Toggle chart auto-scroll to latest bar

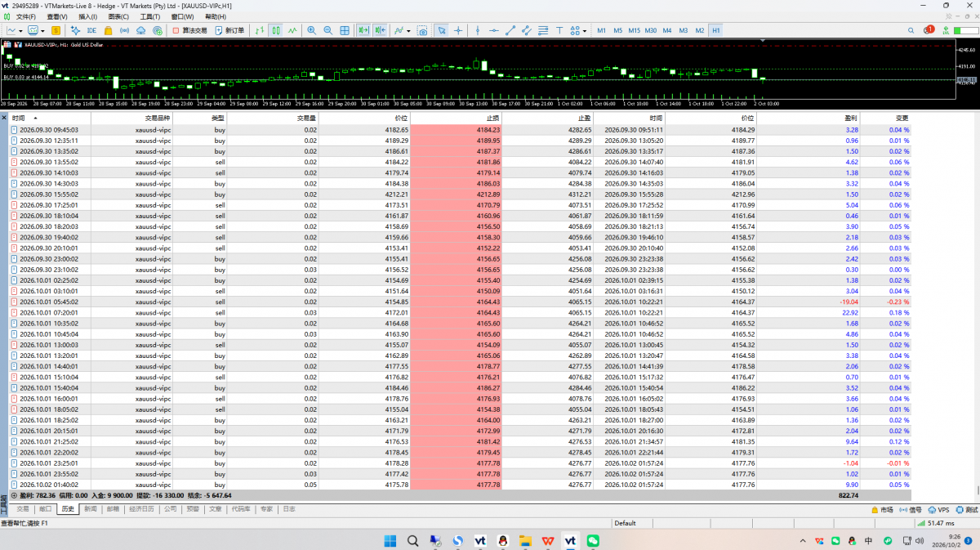363,30
